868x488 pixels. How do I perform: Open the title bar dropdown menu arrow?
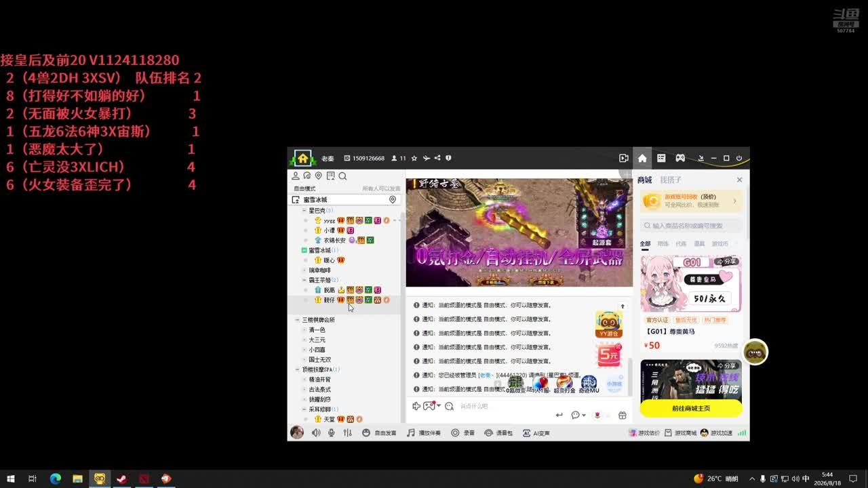coord(701,159)
